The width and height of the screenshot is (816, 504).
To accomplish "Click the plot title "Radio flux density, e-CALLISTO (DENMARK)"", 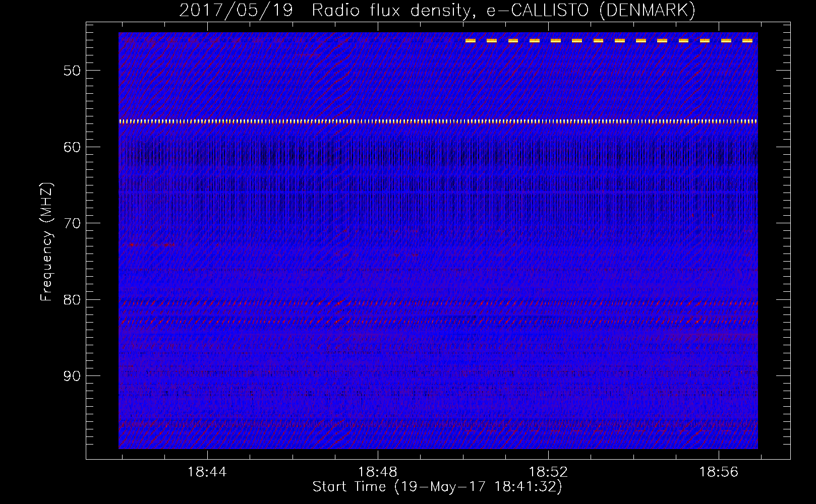I will tap(503, 10).
